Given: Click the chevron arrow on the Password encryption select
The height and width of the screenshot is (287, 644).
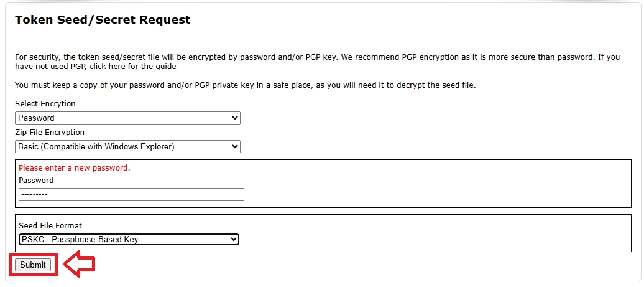Looking at the screenshot, I should coord(234,118).
